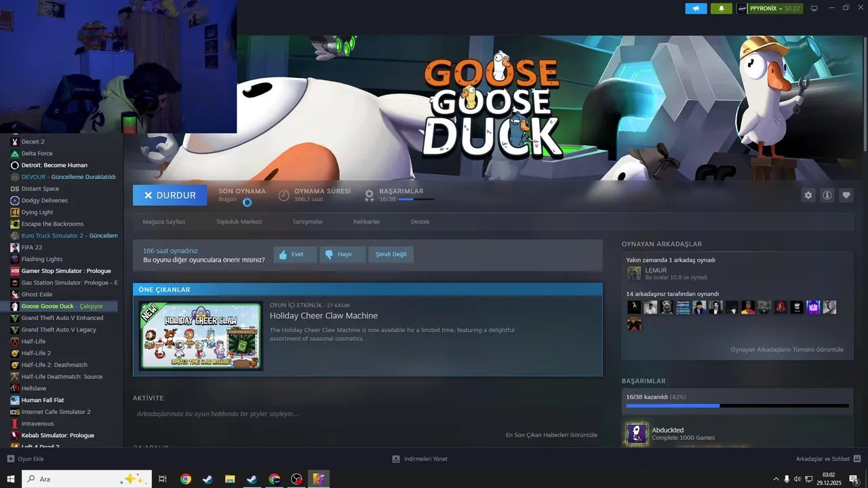The width and height of the screenshot is (868, 488).
Task: Click the DEVOUR game icon in library
Action: (15, 177)
